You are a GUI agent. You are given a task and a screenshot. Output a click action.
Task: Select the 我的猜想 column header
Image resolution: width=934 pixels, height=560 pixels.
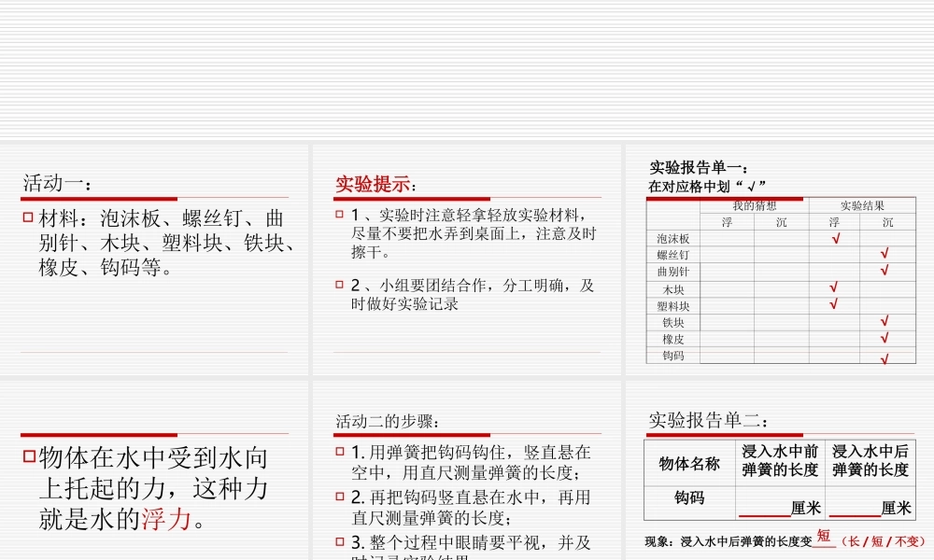(x=755, y=206)
